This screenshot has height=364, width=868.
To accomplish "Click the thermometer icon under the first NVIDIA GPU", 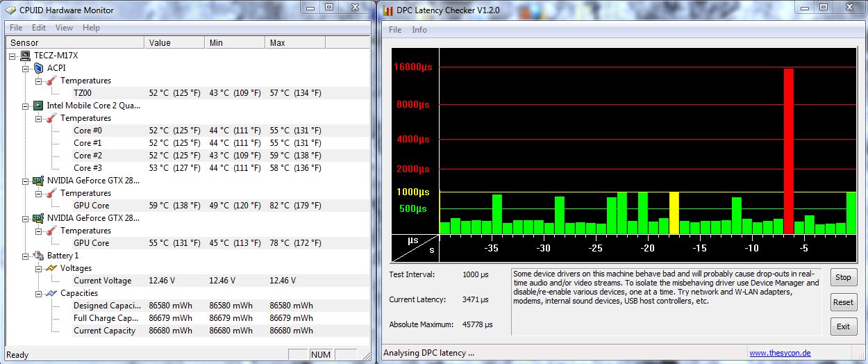I will [52, 193].
